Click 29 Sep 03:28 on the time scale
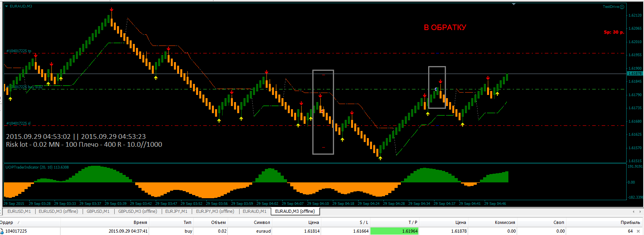The image size is (644, 235). (40, 204)
